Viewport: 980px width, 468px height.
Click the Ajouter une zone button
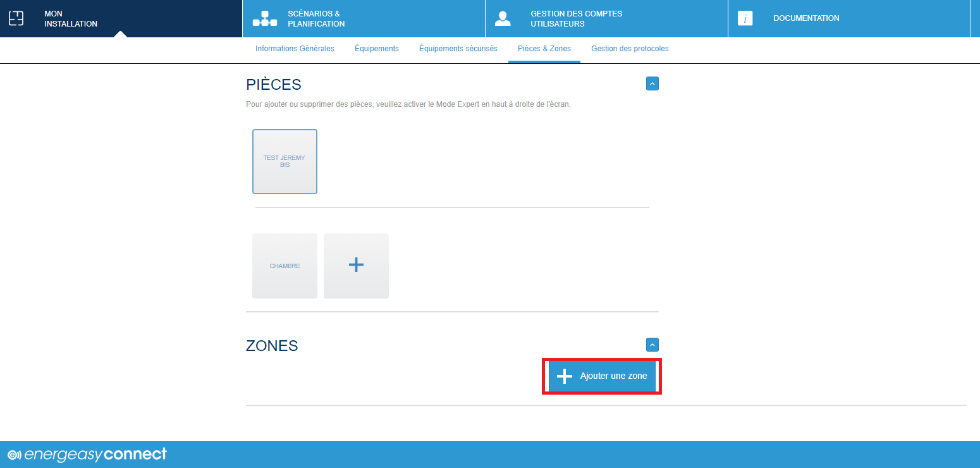pos(602,376)
